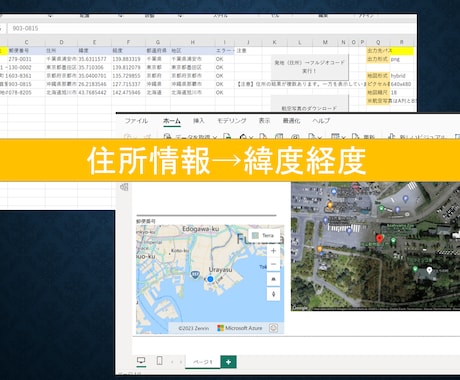Select 地区 header cell in Excel
This screenshot has width=460, height=380.
click(x=192, y=51)
